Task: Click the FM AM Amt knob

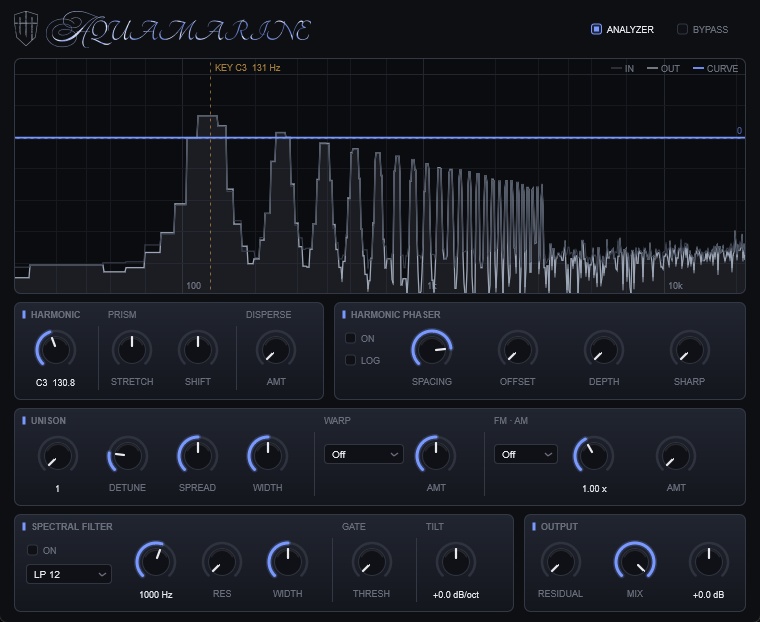Action: (676, 455)
